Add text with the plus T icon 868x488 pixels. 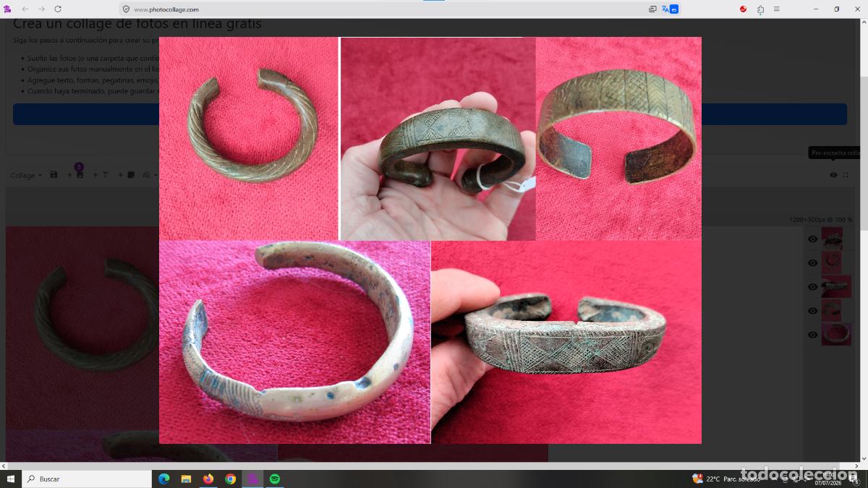tap(101, 175)
